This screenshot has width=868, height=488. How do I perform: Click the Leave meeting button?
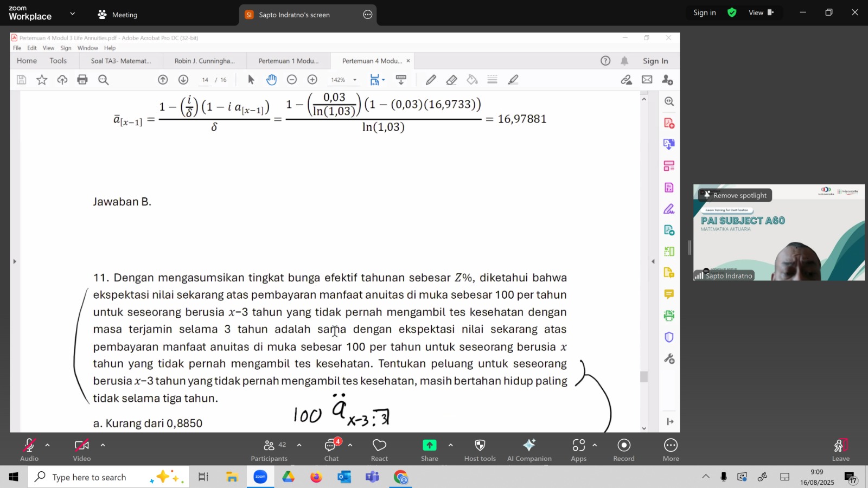840,450
